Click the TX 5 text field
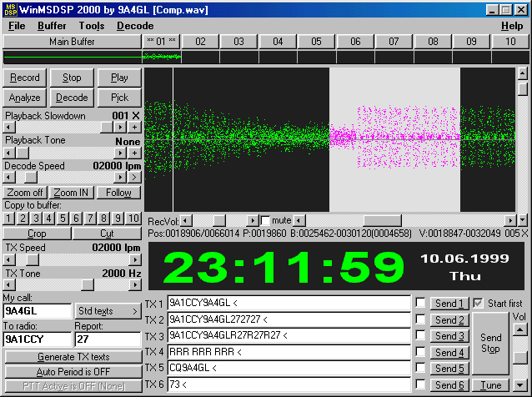Image resolution: width=532 pixels, height=397 pixels. point(289,368)
